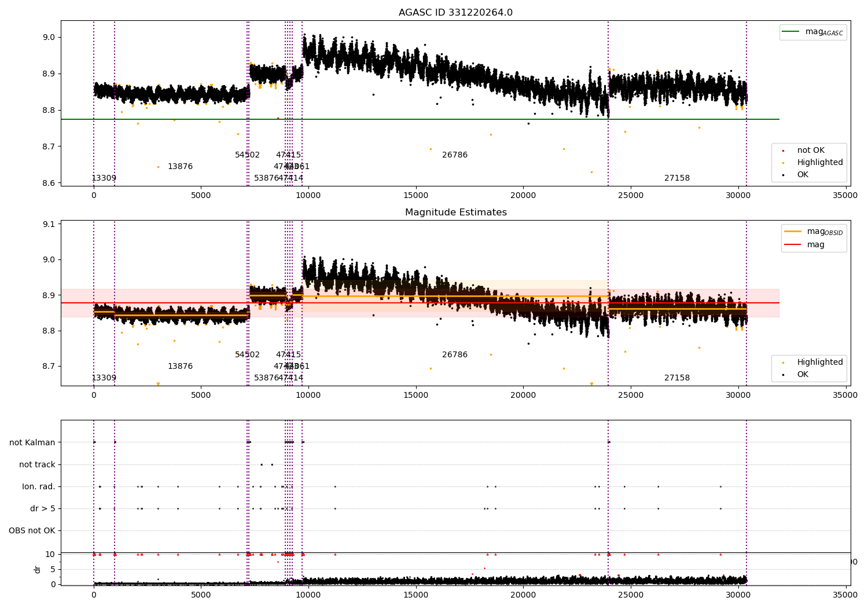Click the orange mag OBSID legend line
Screen dimensions: 868x608
pyautogui.click(x=793, y=231)
